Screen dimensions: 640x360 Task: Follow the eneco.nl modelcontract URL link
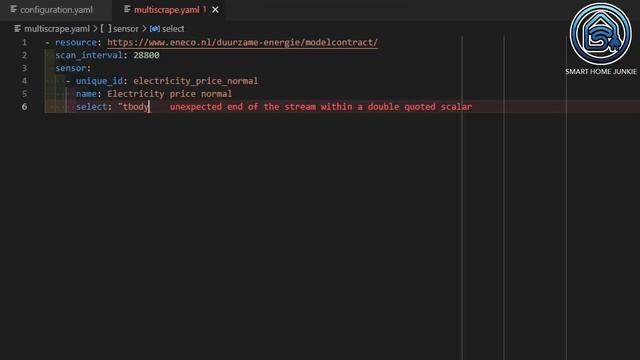(242, 42)
